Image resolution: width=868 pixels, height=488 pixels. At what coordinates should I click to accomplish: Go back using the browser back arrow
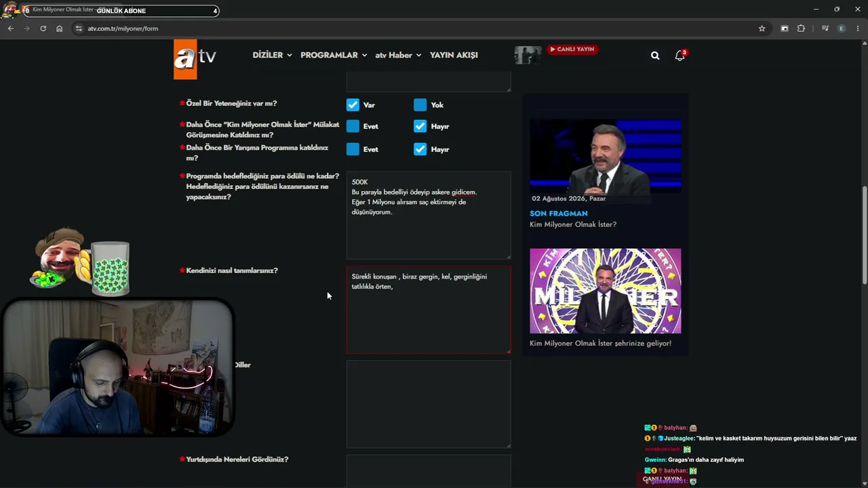10,28
